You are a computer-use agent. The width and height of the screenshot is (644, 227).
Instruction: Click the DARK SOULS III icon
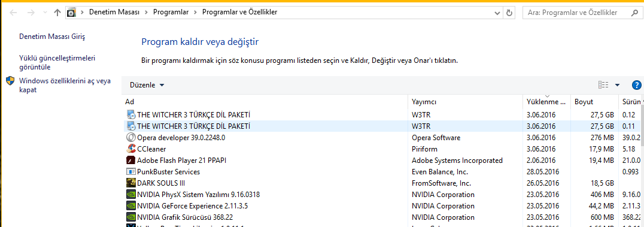pyautogui.click(x=131, y=183)
